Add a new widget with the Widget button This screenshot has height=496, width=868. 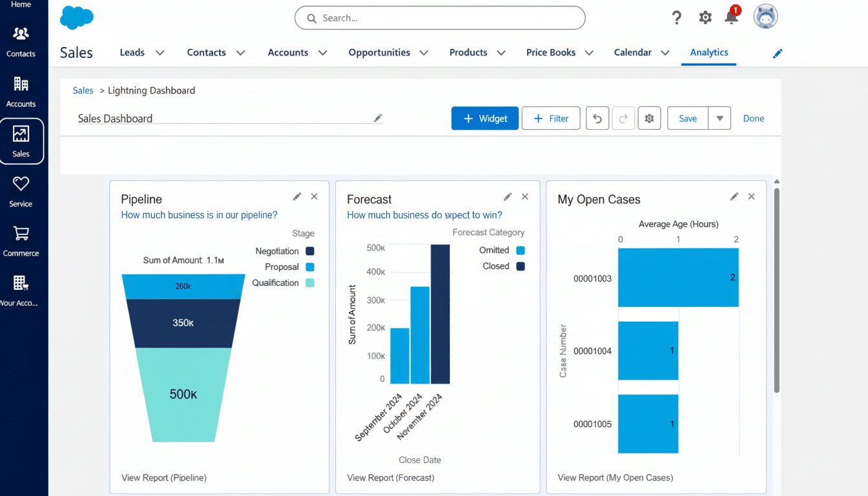coord(484,118)
